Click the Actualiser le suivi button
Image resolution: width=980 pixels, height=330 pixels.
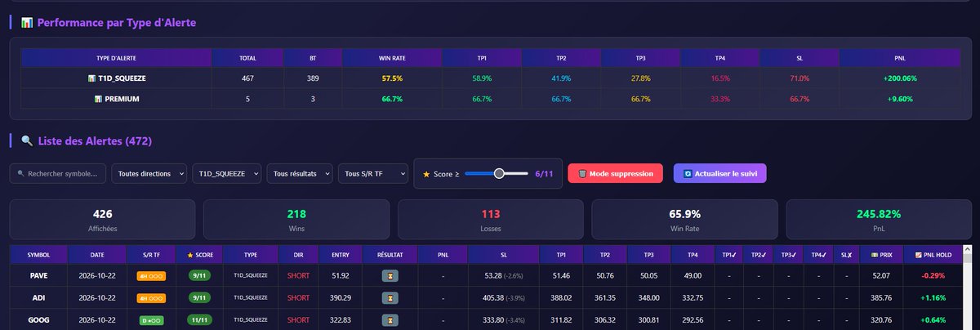[x=719, y=174]
